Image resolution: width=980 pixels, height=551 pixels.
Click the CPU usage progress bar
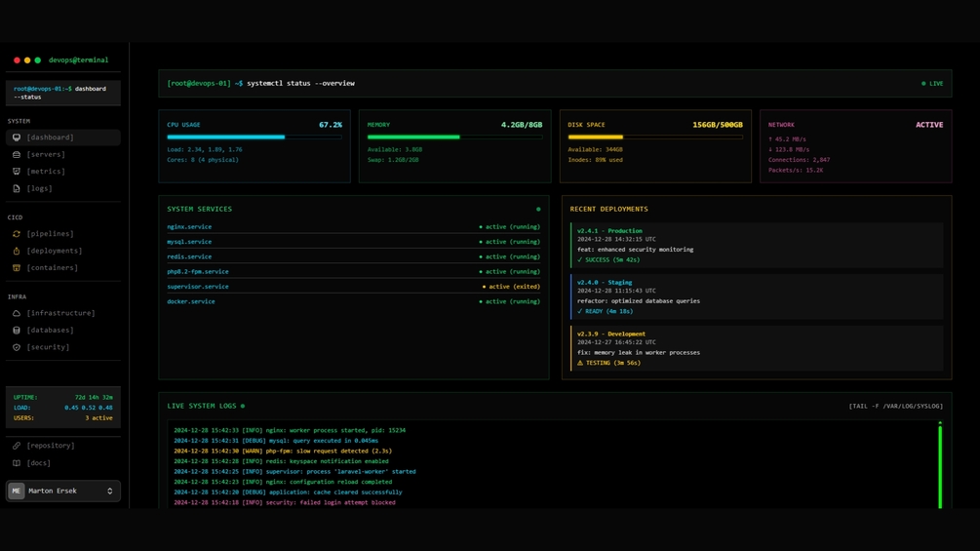pyautogui.click(x=255, y=137)
